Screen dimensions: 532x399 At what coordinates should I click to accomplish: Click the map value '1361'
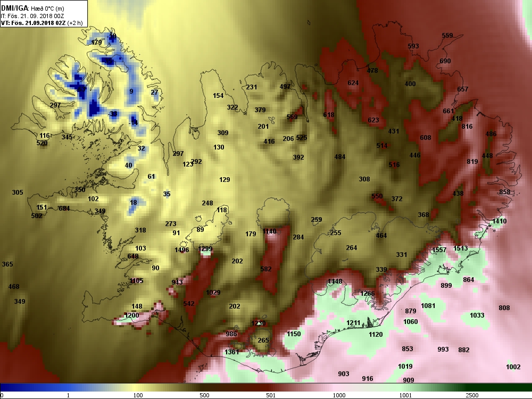(x=232, y=352)
